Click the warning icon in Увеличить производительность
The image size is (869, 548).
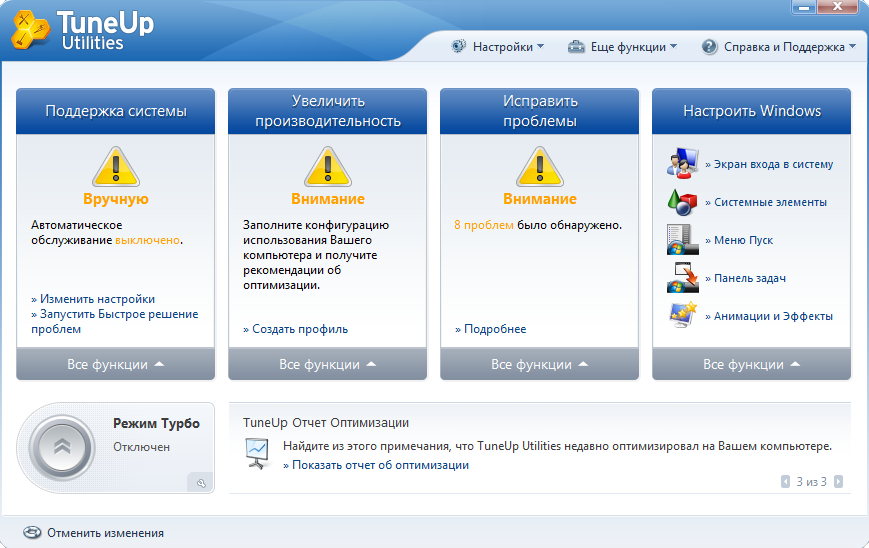[x=328, y=167]
